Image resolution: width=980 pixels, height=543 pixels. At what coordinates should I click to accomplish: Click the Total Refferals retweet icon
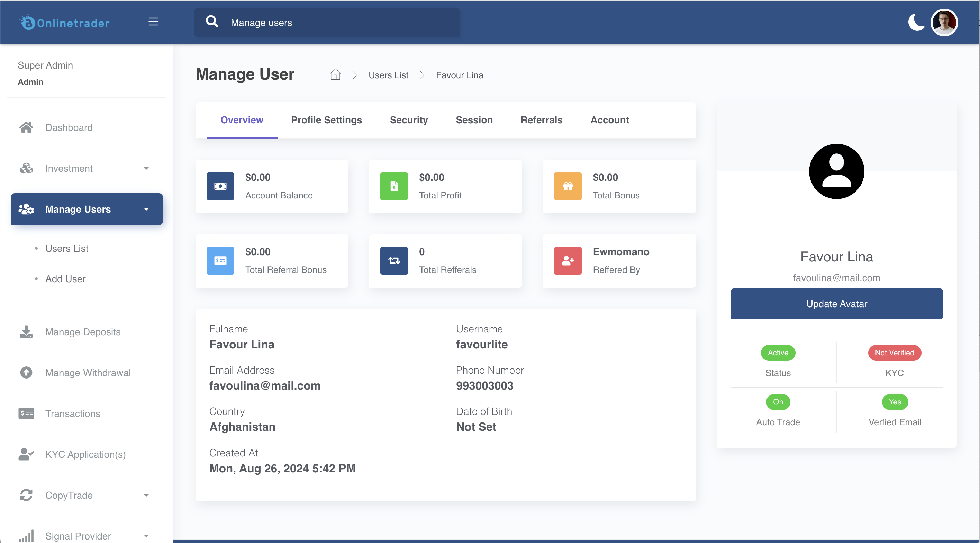[394, 261]
